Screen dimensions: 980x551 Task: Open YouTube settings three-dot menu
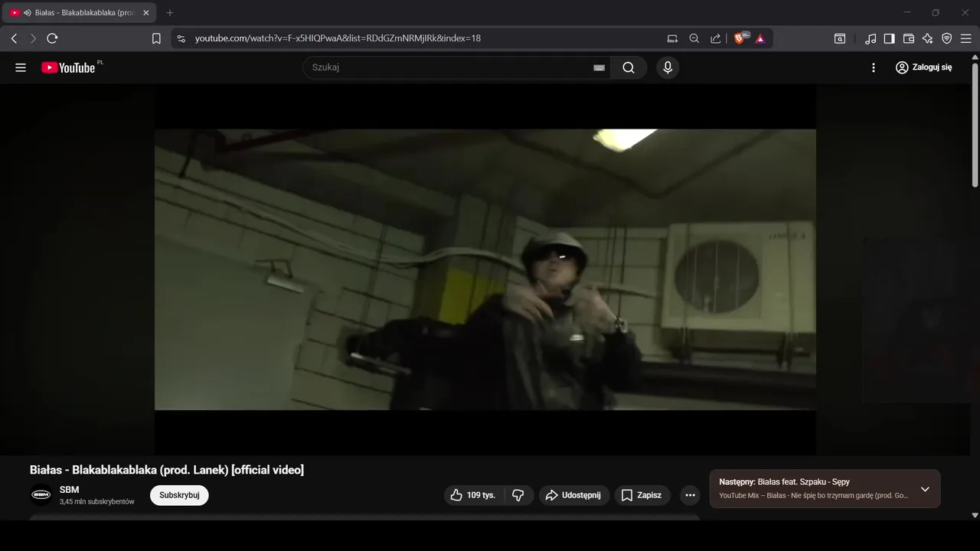tap(874, 67)
